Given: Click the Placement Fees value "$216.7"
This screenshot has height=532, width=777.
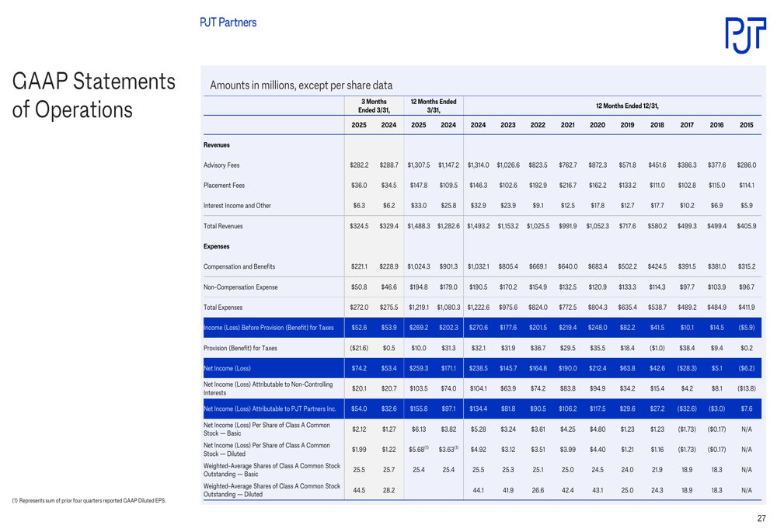Looking at the screenshot, I should click(567, 186).
